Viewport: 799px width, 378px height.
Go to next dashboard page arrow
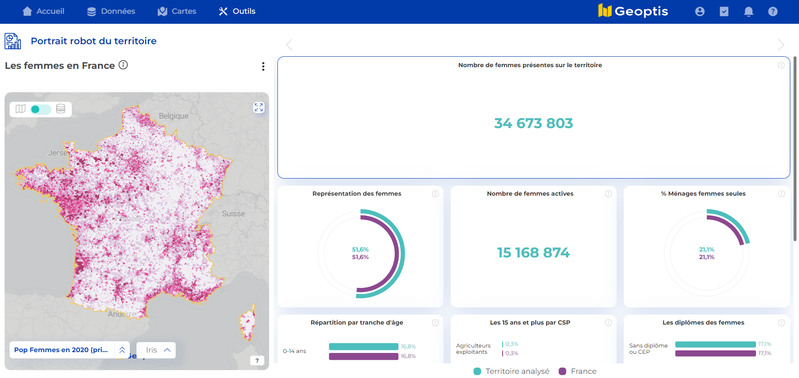coord(781,45)
